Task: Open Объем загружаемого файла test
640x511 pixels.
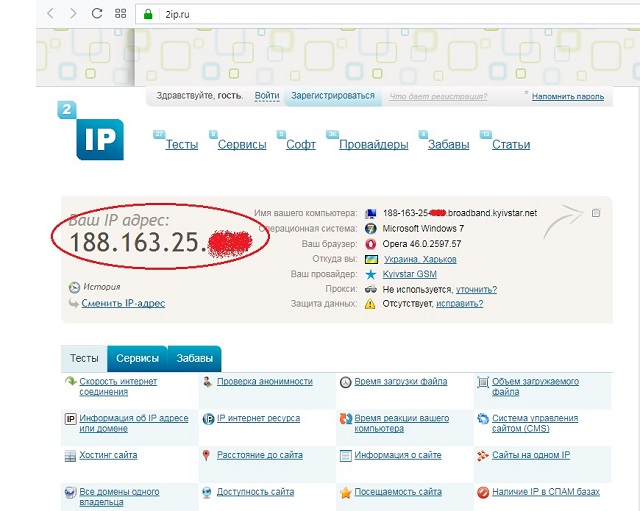Action: pos(535,387)
